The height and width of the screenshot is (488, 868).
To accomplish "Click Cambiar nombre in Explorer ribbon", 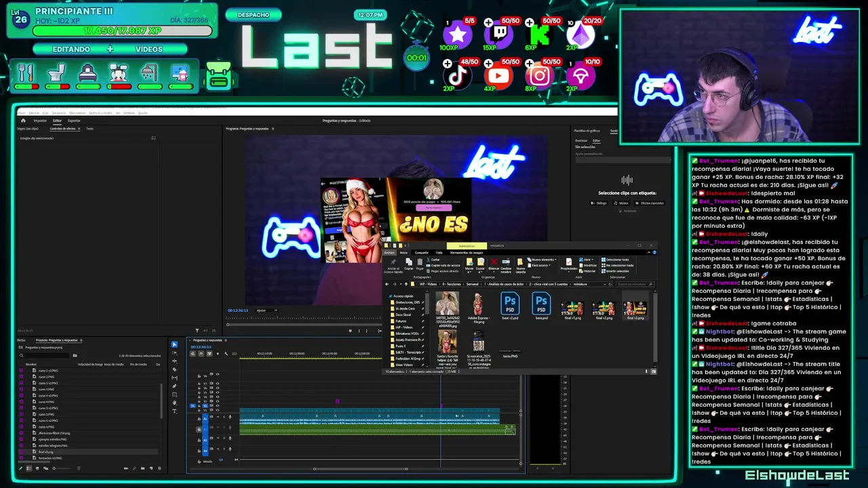I will click(x=506, y=264).
